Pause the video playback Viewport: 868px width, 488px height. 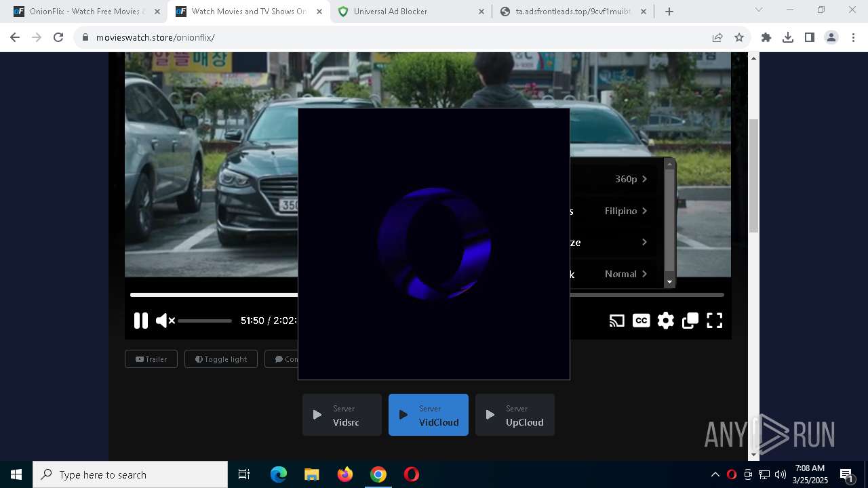[x=141, y=321]
